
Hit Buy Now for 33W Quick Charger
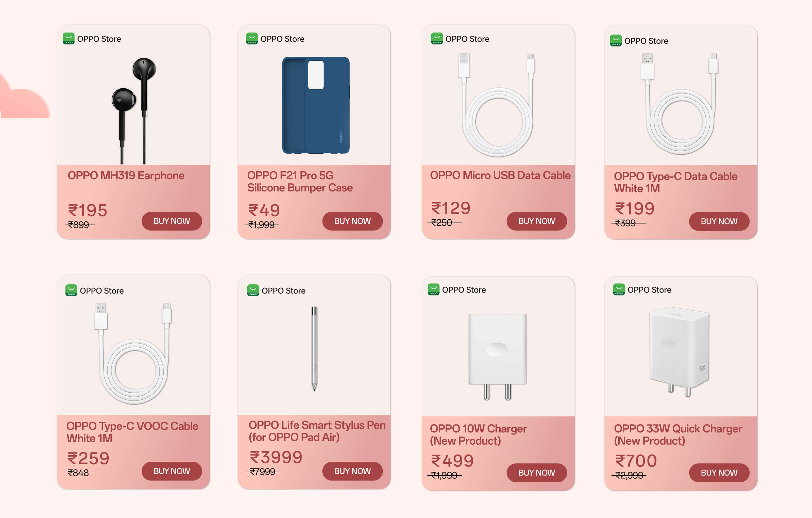tap(719, 473)
